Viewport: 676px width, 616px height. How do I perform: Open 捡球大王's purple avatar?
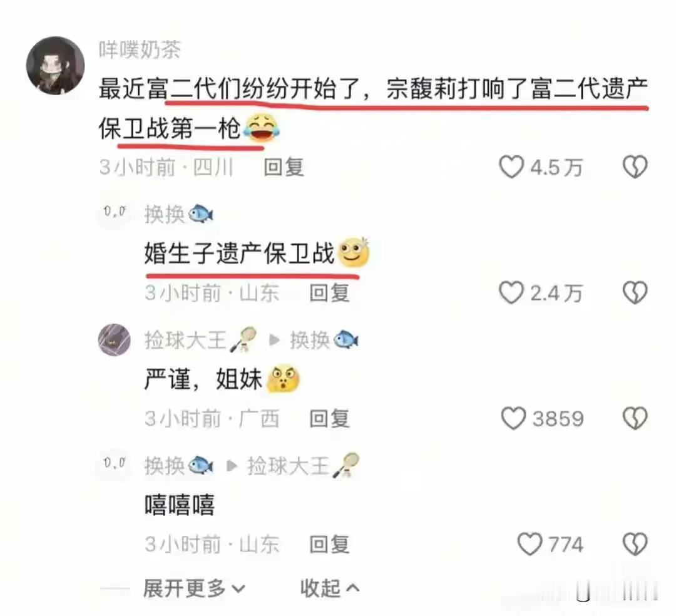pos(115,340)
